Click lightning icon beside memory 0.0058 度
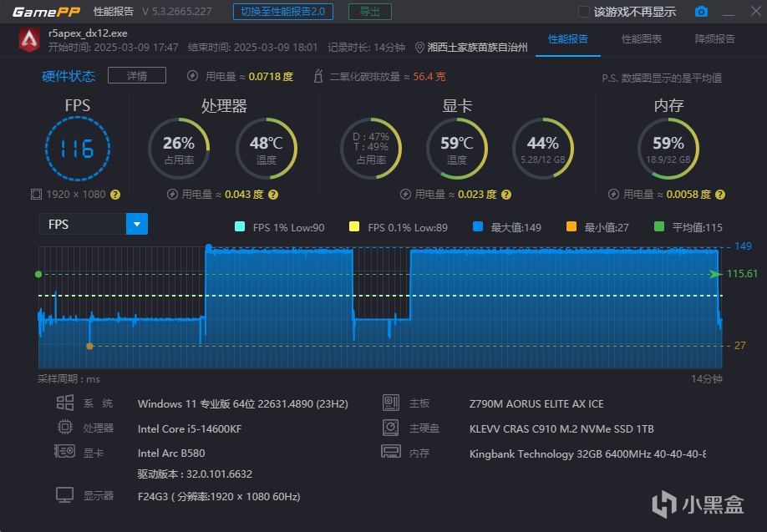 point(613,194)
